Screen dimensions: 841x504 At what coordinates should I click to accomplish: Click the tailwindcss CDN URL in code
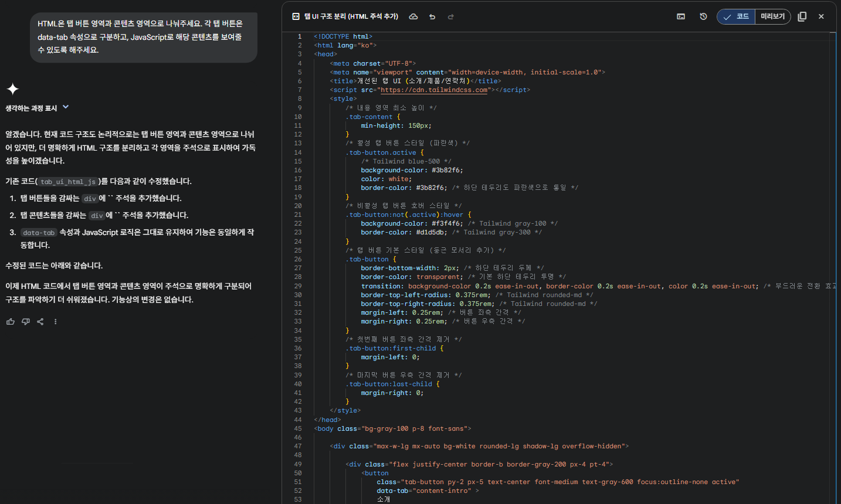coord(434,90)
